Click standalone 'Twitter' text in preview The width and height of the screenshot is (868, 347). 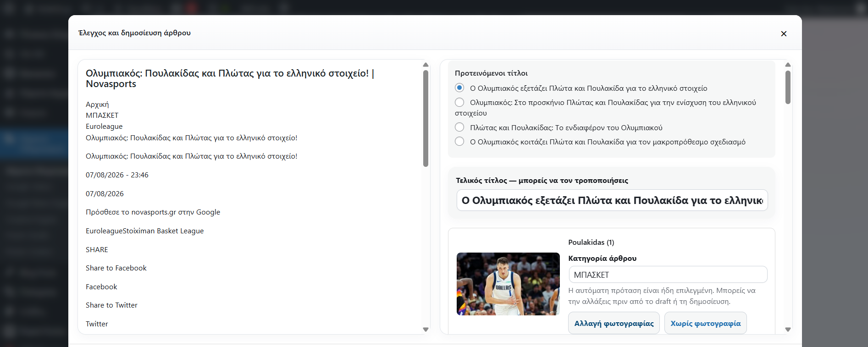97,324
